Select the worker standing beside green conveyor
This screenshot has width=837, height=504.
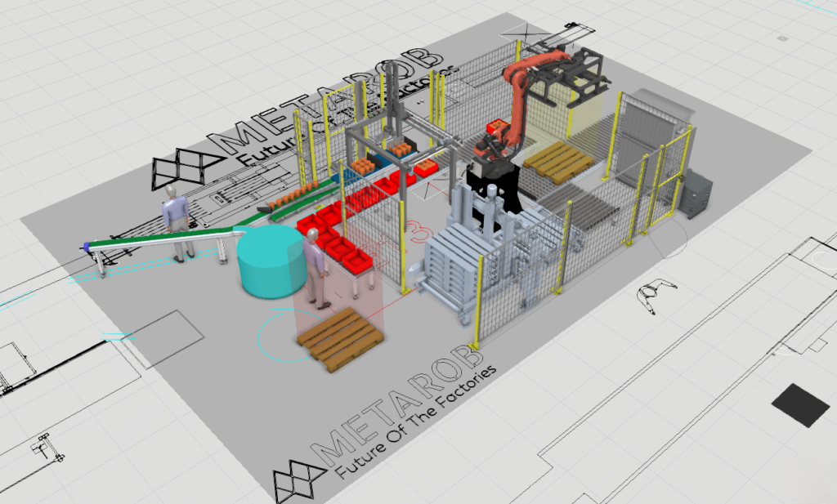[175, 218]
